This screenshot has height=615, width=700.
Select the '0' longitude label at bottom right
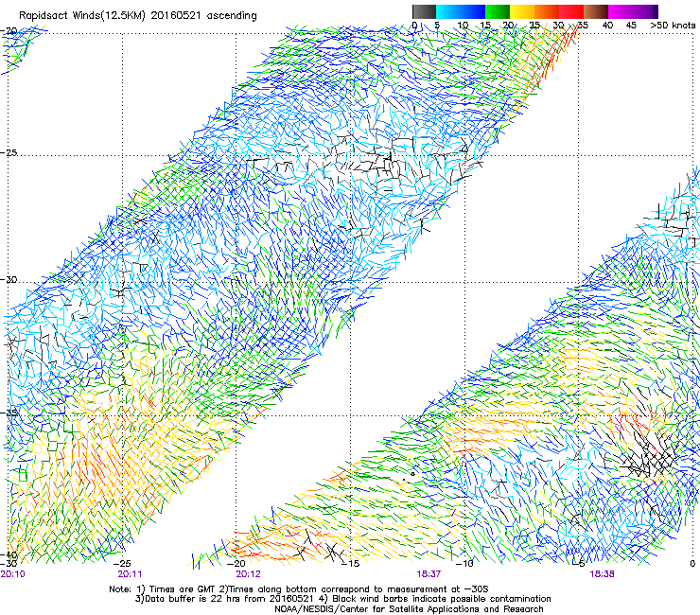pyautogui.click(x=692, y=563)
